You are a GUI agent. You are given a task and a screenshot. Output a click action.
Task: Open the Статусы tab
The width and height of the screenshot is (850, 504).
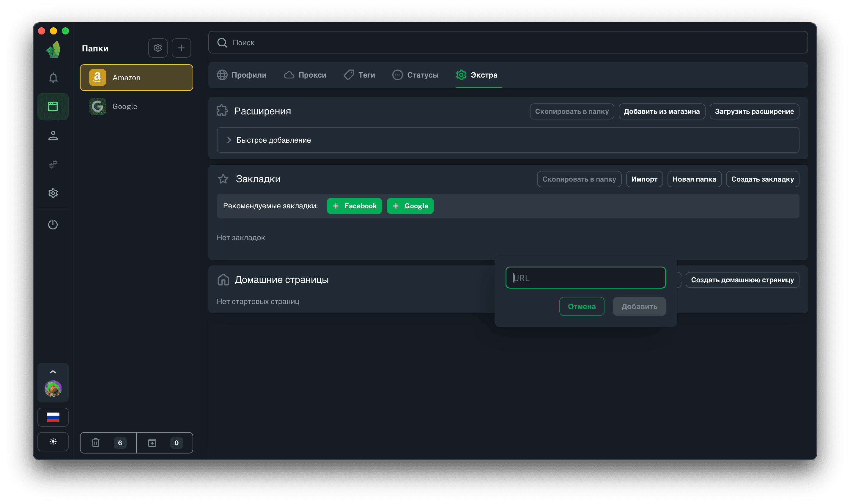coord(415,75)
